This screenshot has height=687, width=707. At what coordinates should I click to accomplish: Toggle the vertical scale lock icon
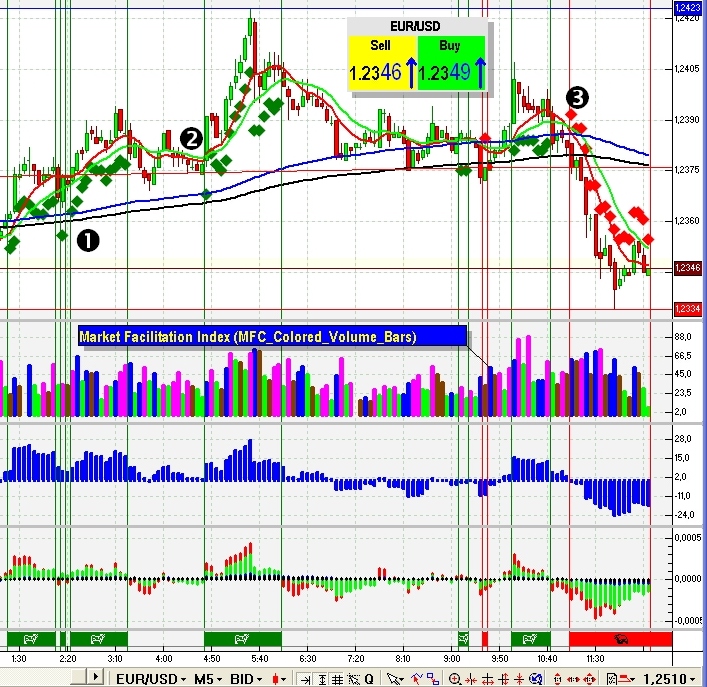click(321, 679)
